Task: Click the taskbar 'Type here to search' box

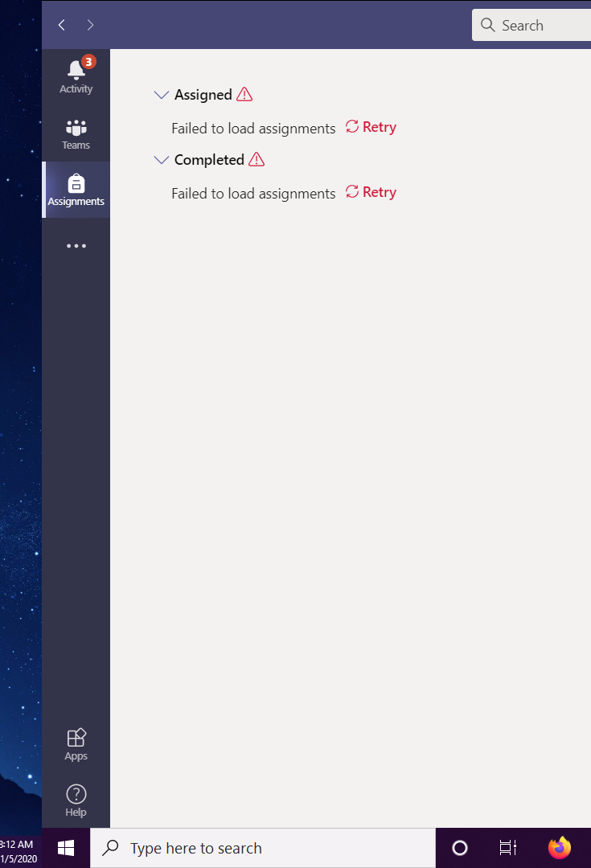Action: [x=263, y=848]
